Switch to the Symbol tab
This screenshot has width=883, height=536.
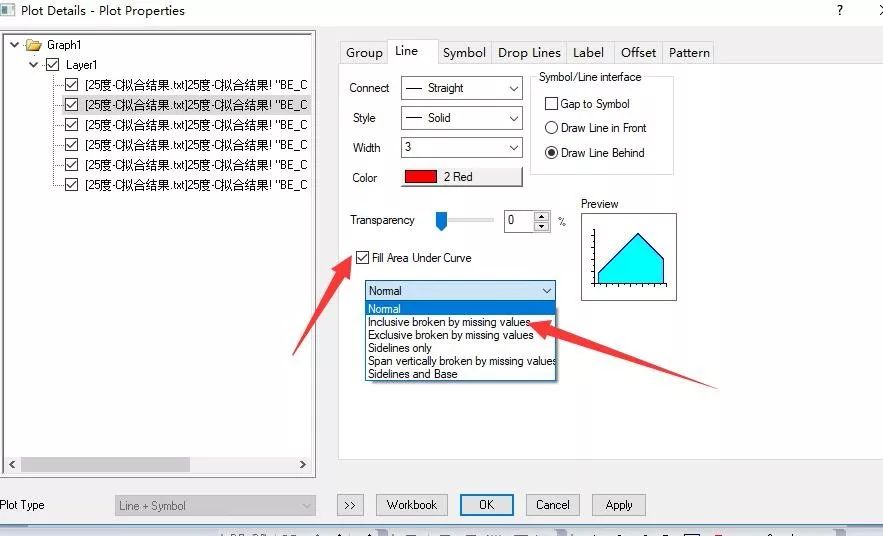464,53
